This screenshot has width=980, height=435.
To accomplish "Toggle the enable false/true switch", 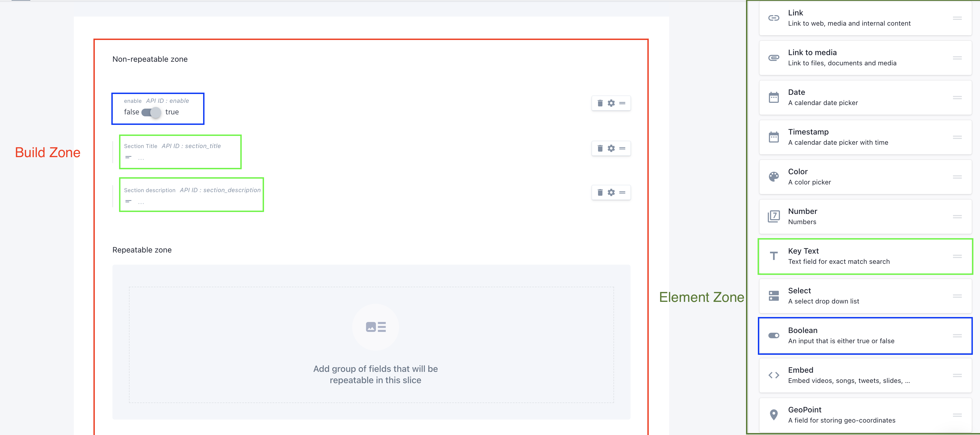I will coord(151,112).
